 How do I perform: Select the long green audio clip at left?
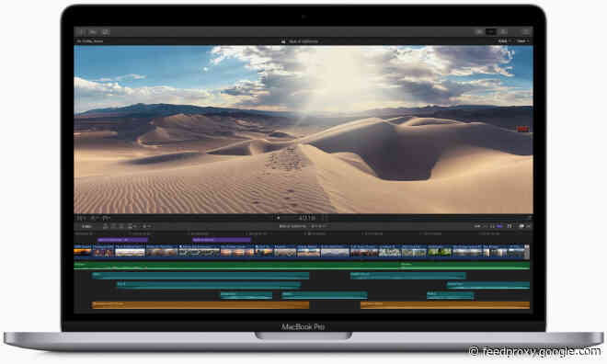(236, 266)
